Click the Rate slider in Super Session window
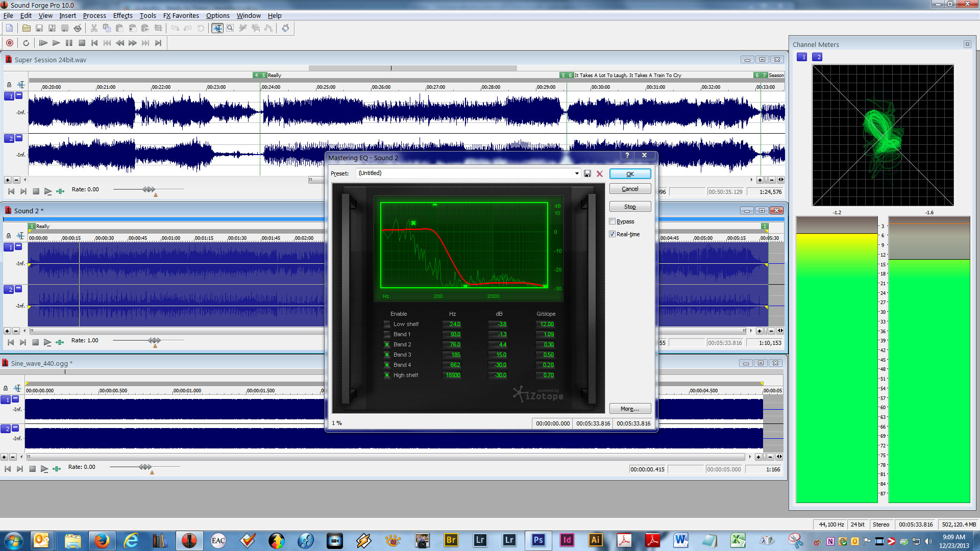Screen dimensions: 980x551 click(149, 189)
